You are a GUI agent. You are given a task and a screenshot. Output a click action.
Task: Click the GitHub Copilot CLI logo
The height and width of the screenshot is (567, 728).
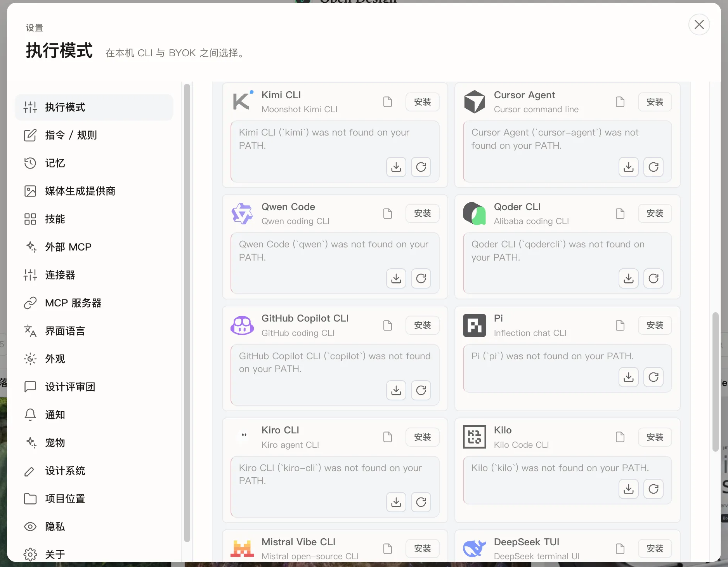[x=242, y=325]
